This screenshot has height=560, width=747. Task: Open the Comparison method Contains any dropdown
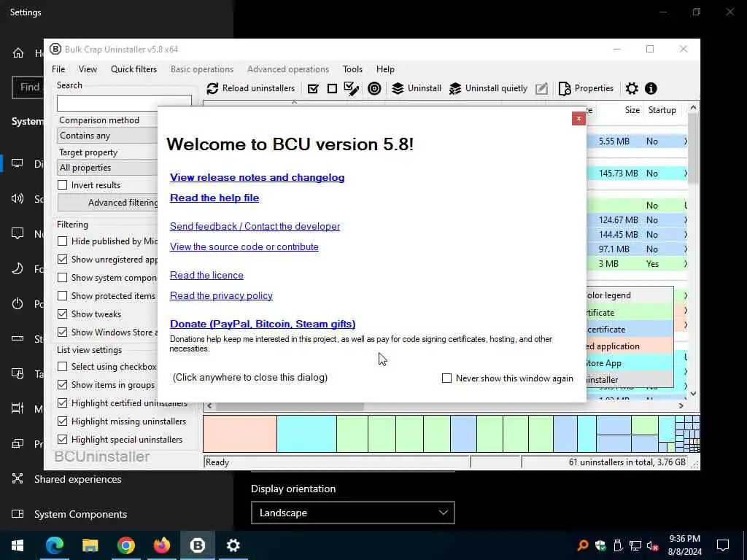108,136
